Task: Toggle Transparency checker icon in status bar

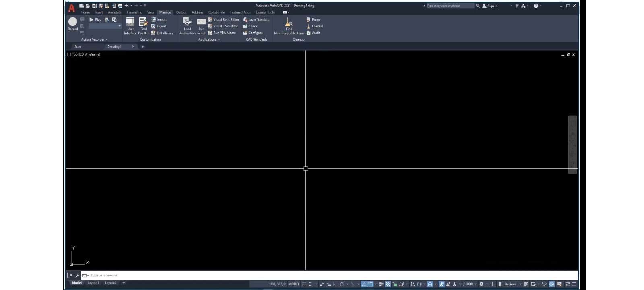Action: coord(388,284)
